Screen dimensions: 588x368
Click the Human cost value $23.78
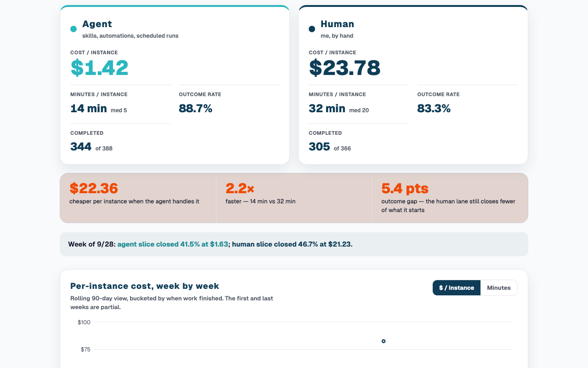click(x=345, y=68)
